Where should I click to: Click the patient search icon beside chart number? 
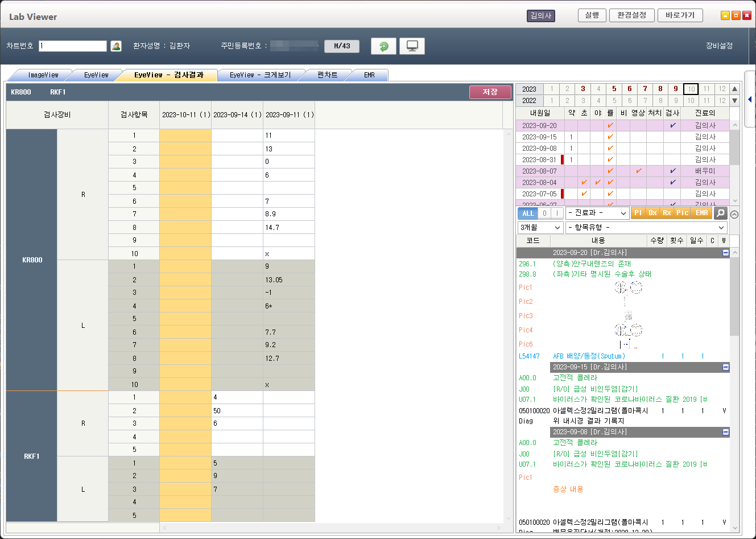tap(116, 46)
